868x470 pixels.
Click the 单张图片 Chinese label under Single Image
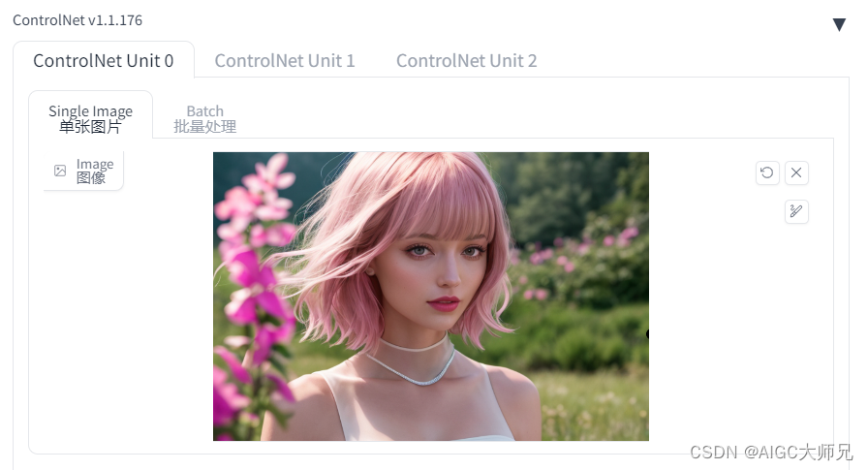90,127
